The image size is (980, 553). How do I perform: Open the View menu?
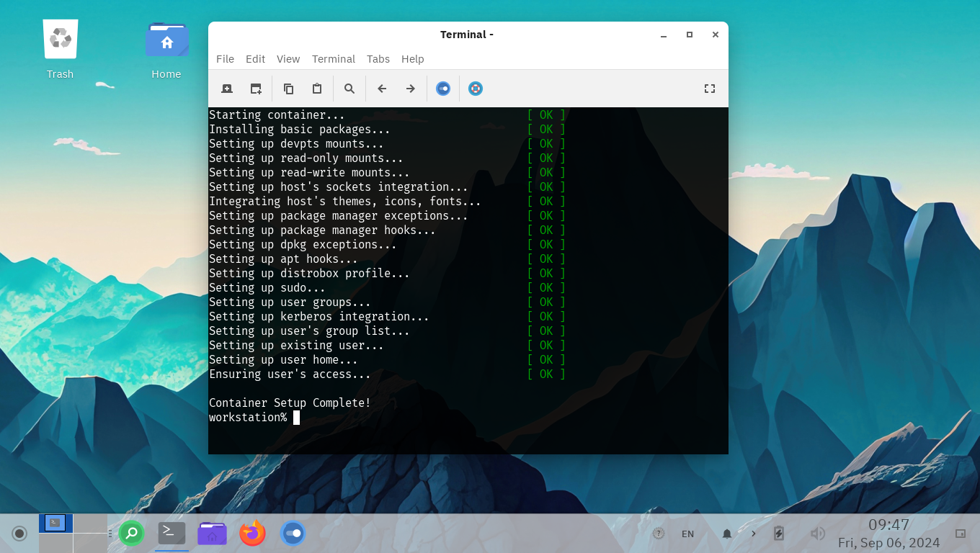[288, 59]
